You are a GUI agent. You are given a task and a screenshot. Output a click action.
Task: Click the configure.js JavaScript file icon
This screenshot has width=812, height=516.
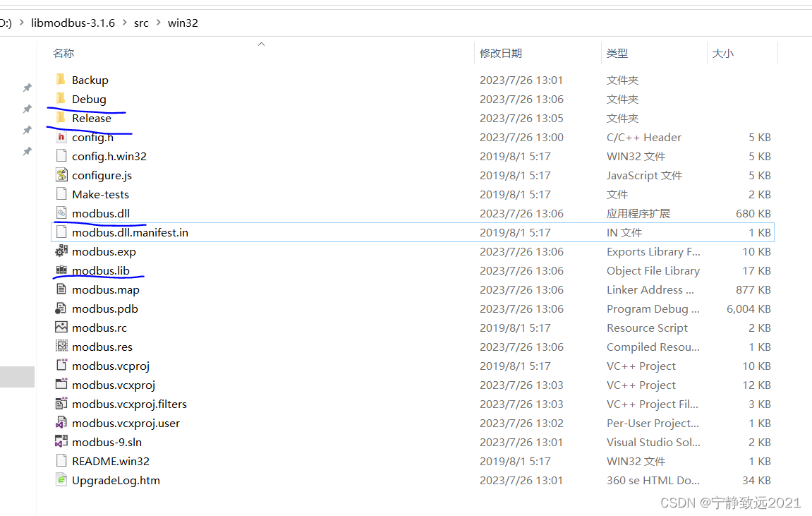pyautogui.click(x=61, y=174)
